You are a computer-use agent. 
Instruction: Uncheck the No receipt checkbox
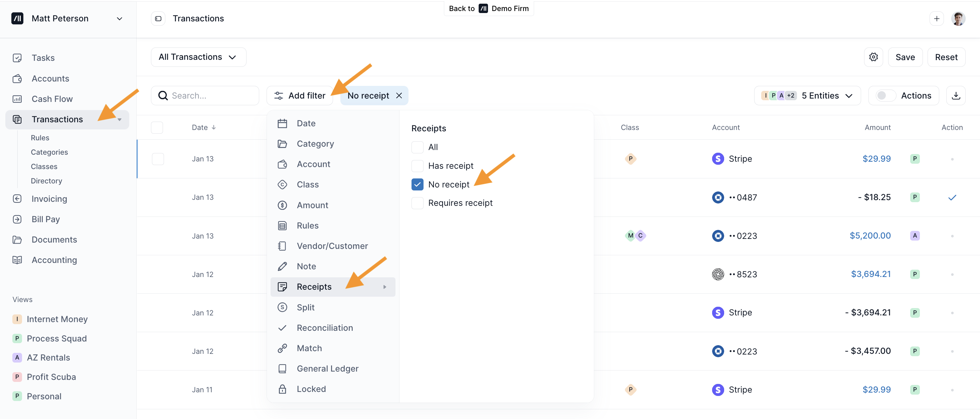[417, 184]
